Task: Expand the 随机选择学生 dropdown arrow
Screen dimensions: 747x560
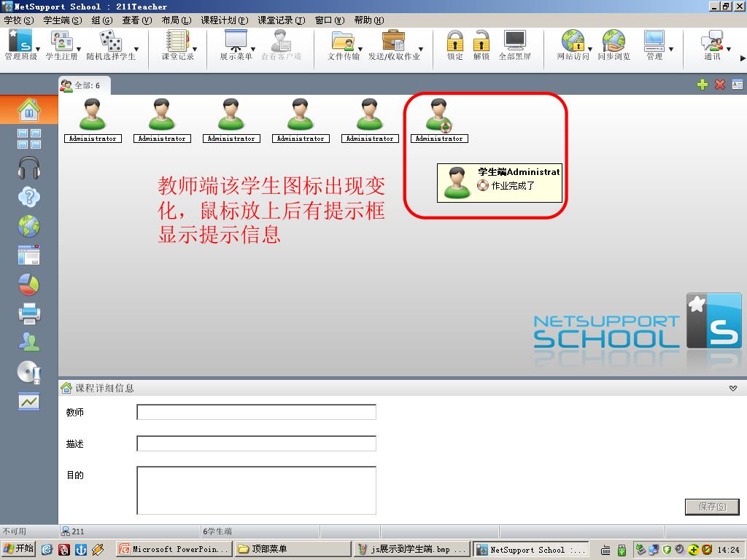Action: pos(136,49)
